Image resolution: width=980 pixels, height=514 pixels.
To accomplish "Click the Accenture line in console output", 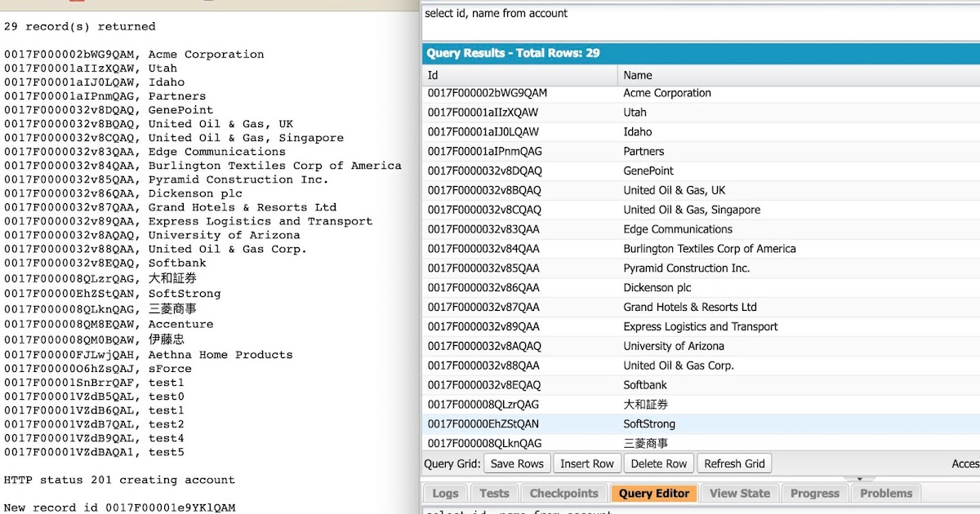I will pyautogui.click(x=109, y=324).
